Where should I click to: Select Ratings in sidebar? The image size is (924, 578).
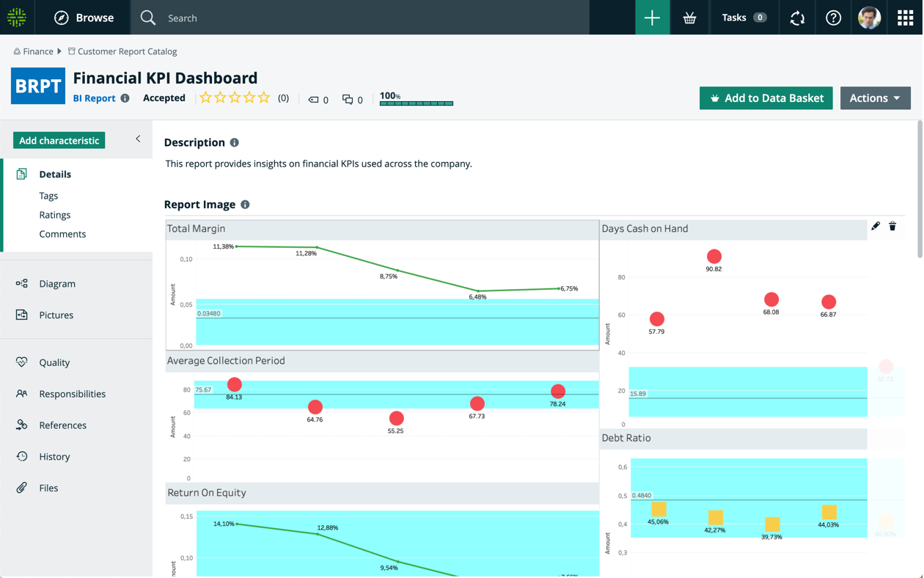click(x=55, y=215)
